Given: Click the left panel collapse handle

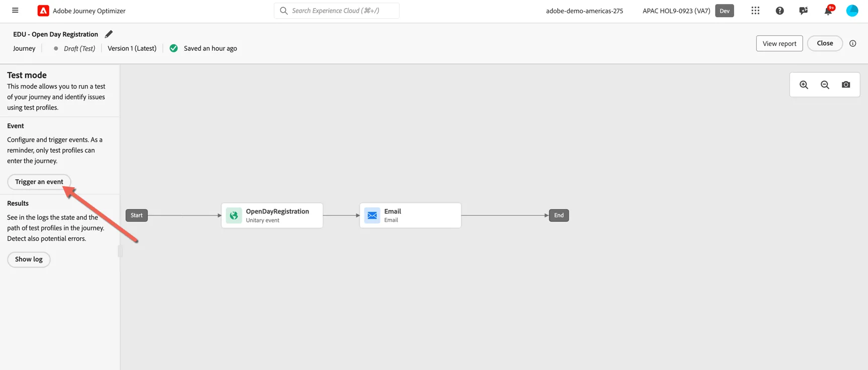Looking at the screenshot, I should click(120, 251).
